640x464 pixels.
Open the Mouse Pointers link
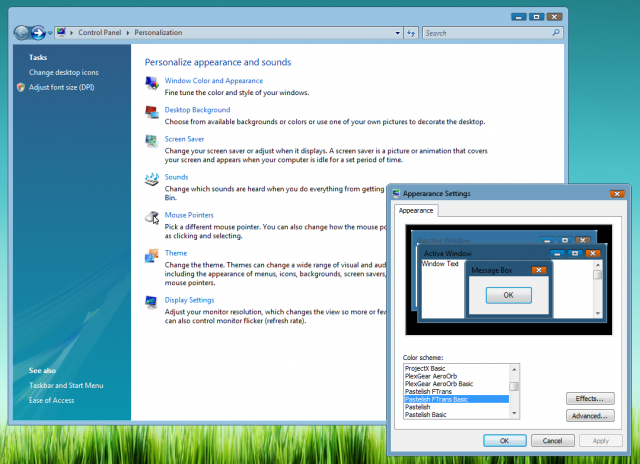[189, 215]
